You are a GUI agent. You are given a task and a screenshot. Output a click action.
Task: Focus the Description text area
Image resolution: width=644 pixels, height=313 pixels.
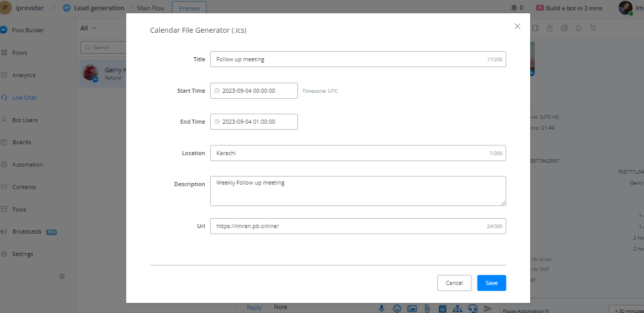click(x=357, y=191)
